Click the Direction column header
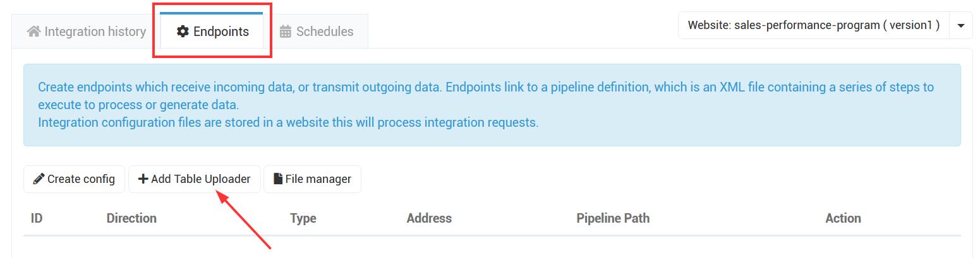980x258 pixels. (131, 218)
